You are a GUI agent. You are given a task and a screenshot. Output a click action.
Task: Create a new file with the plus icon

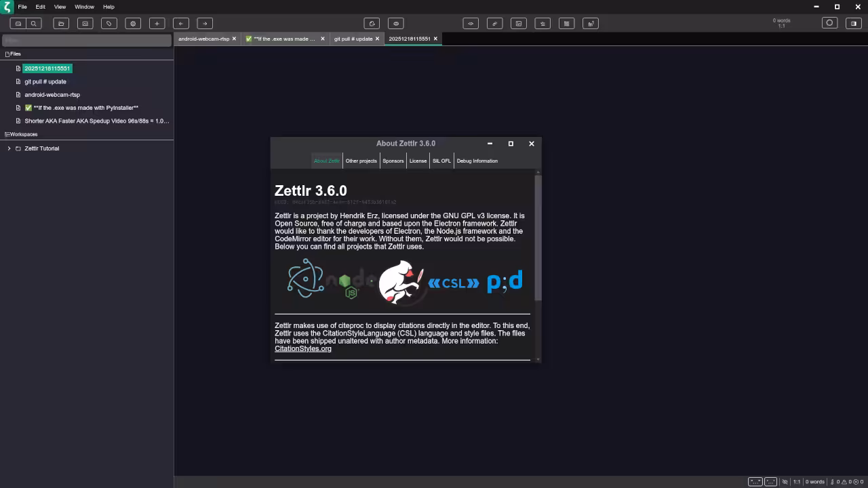click(157, 23)
